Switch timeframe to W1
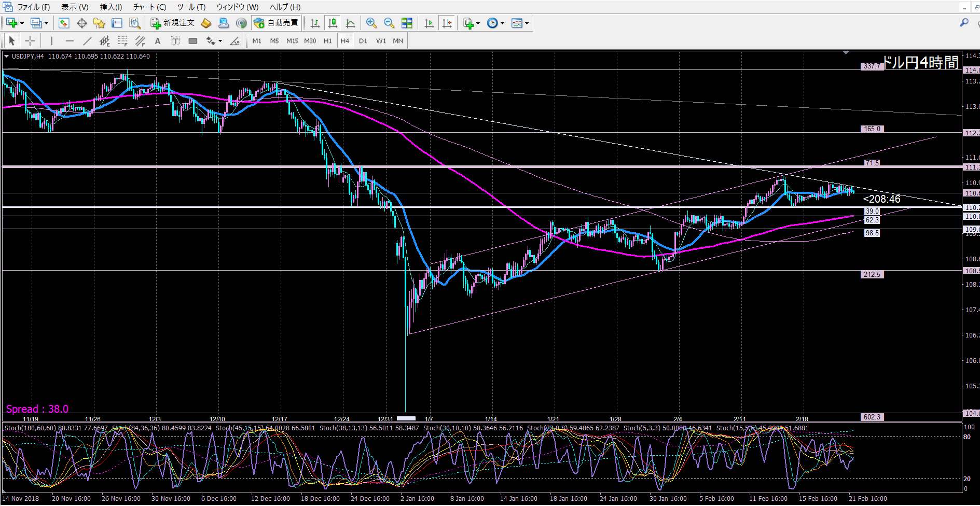The height and width of the screenshot is (506, 980). [x=381, y=40]
